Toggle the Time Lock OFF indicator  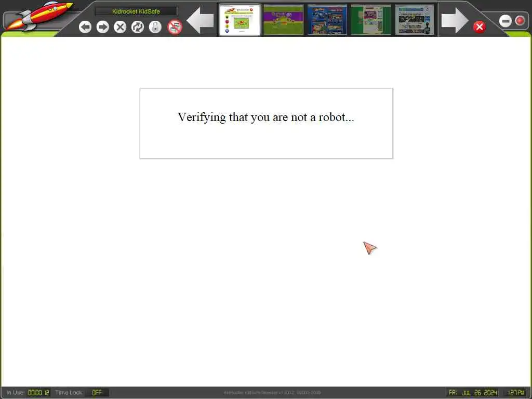[x=97, y=393]
